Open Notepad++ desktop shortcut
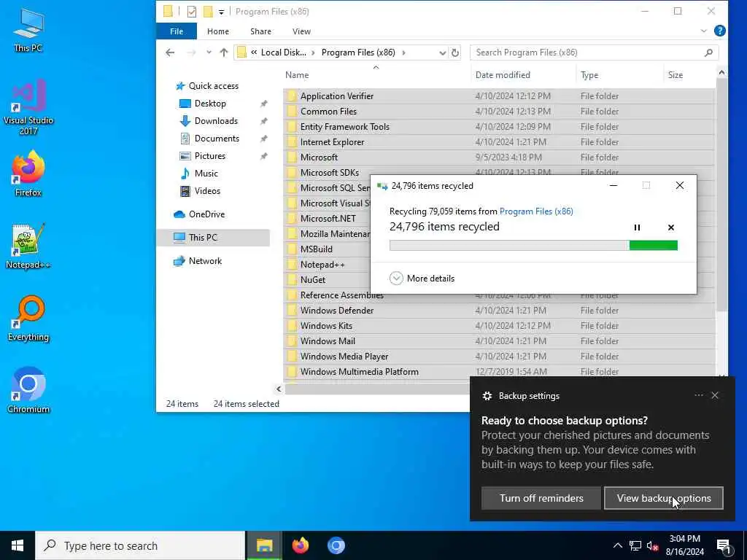Image resolution: width=747 pixels, height=560 pixels. coord(28,246)
